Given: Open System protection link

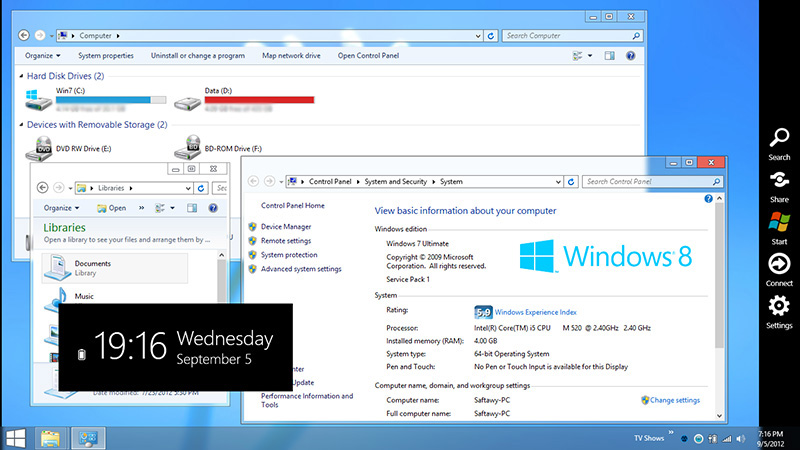Looking at the screenshot, I should click(289, 255).
